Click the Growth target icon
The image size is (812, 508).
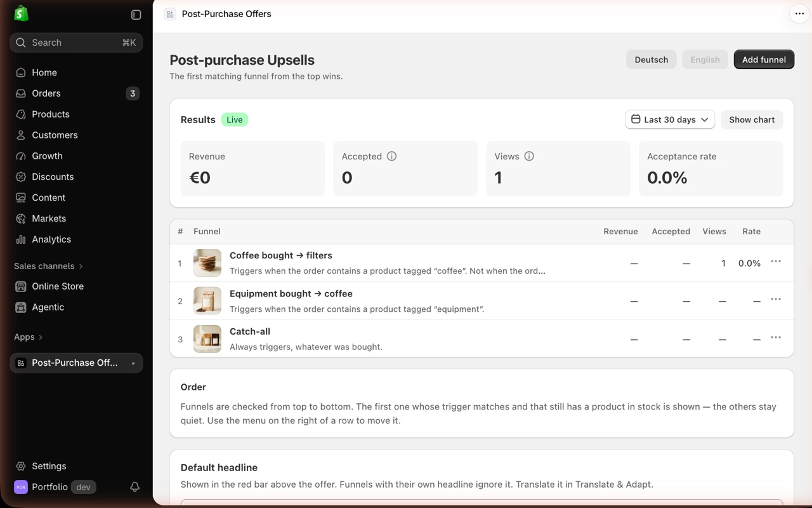click(x=21, y=156)
